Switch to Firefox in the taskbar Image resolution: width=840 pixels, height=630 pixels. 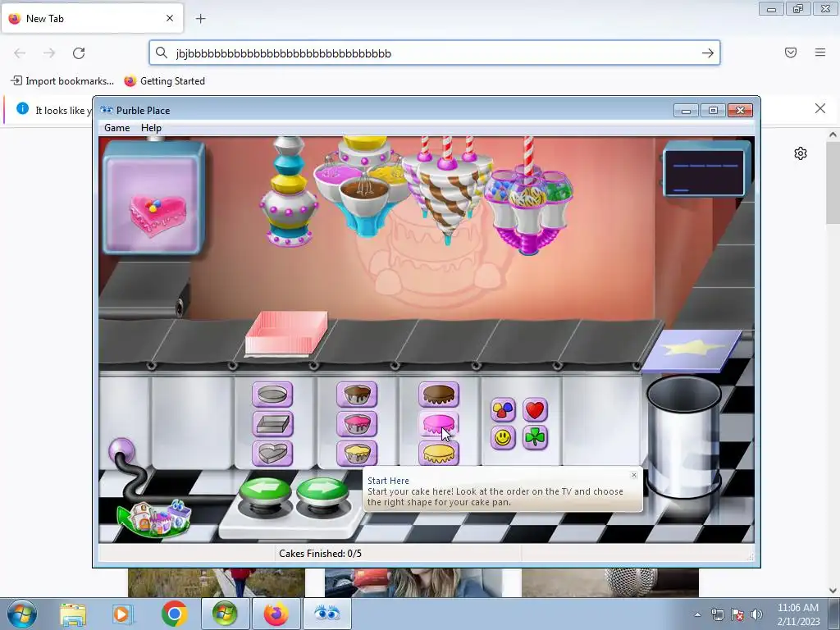(x=276, y=614)
